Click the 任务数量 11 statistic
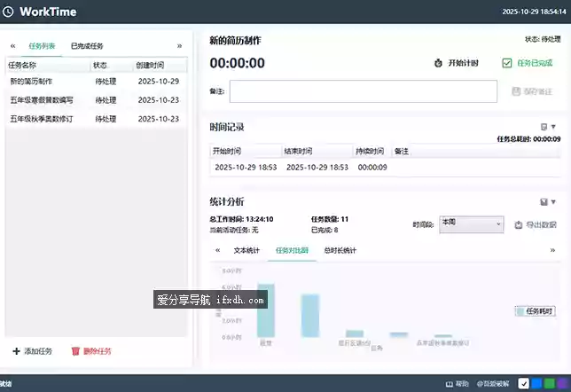 tap(330, 219)
